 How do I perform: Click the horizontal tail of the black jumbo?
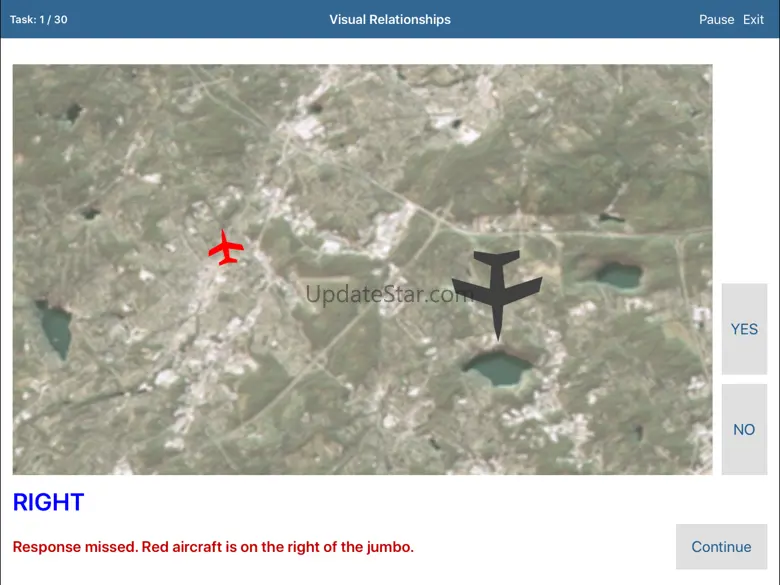tap(496, 258)
